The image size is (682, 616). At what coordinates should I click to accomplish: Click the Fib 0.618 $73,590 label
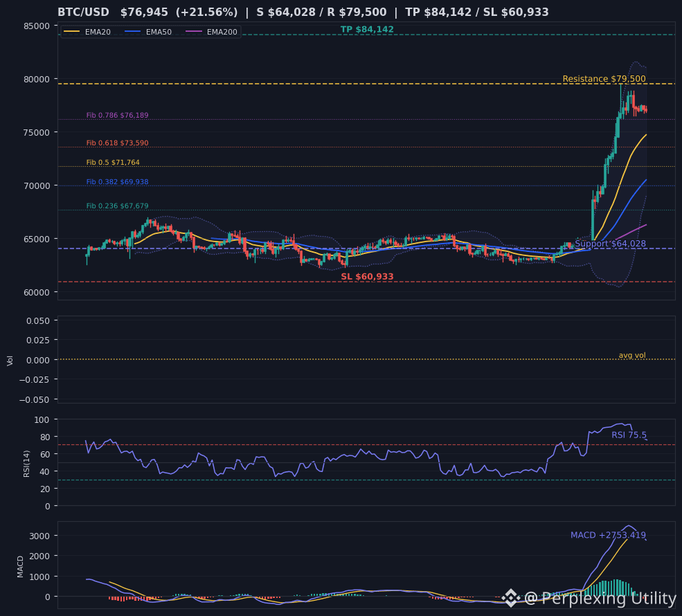[x=117, y=143]
